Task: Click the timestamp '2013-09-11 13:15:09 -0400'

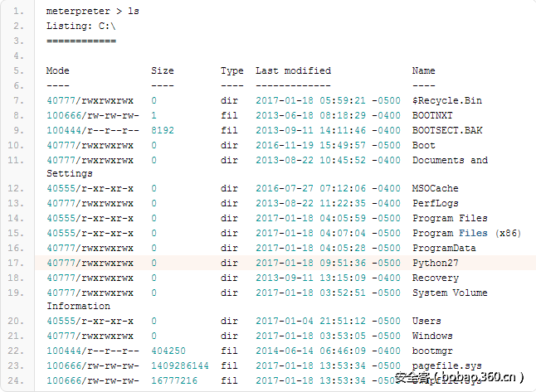Action: coord(329,278)
